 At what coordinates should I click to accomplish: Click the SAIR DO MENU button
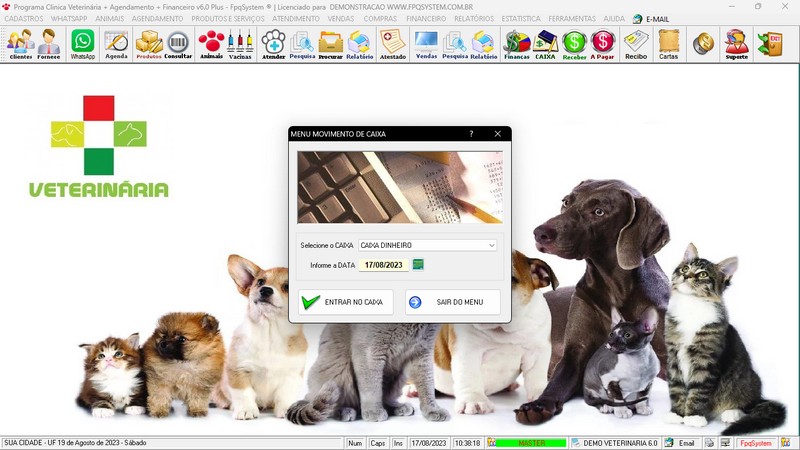[x=452, y=302]
